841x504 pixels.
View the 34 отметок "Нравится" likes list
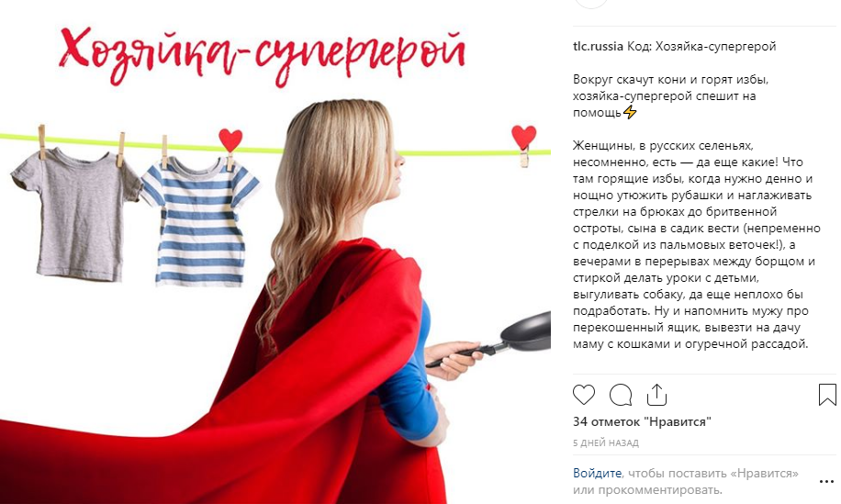coord(642,421)
